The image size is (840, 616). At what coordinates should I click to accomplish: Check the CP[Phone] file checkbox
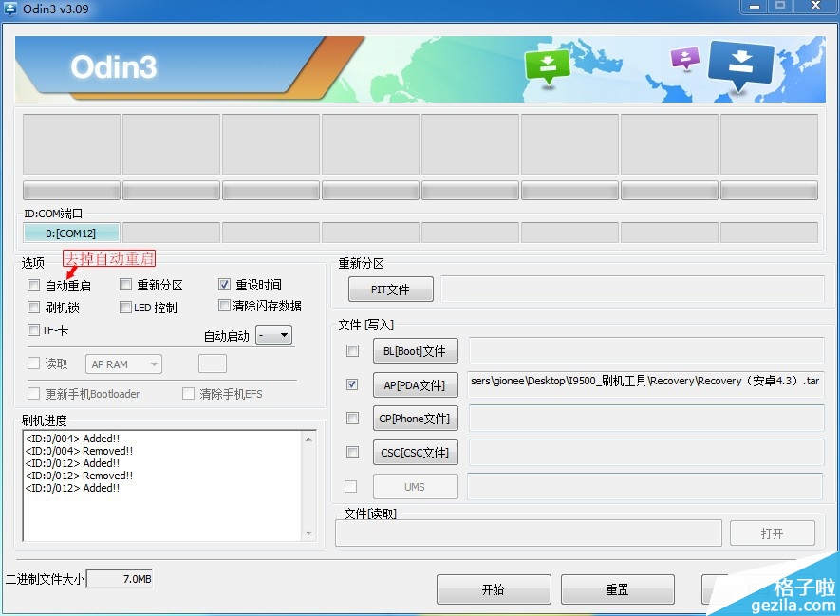pyautogui.click(x=352, y=419)
